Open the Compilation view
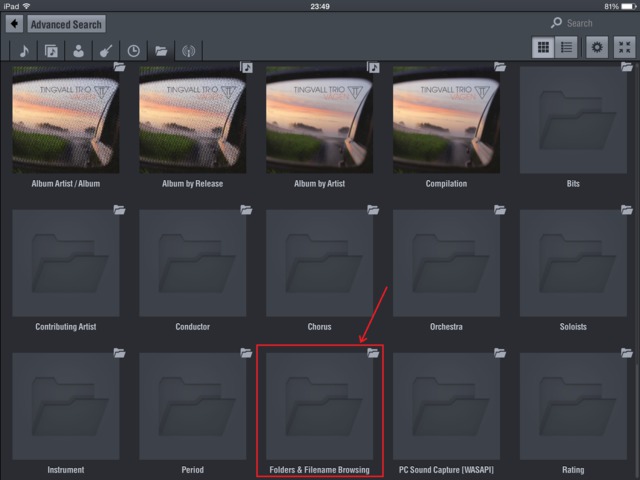 (x=446, y=122)
